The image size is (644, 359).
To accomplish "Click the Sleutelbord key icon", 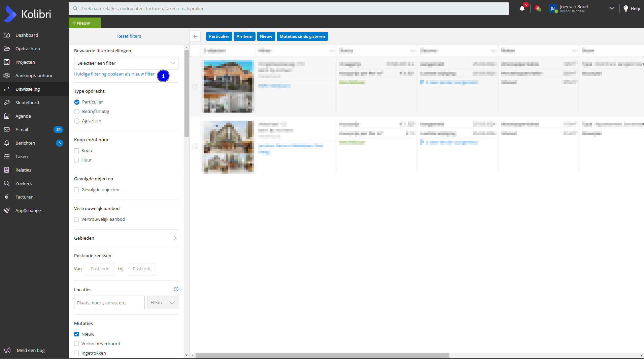I will click(x=7, y=102).
